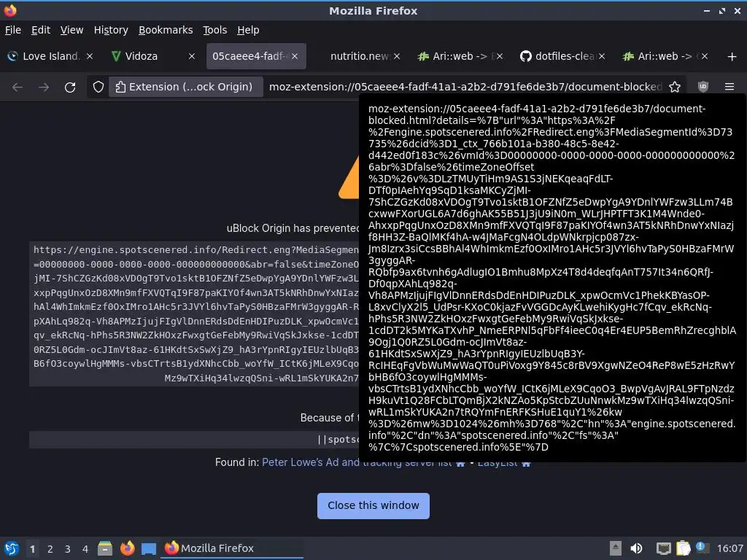The image size is (747, 560).
Task: Open the clipboard manager tray icon
Action: pos(683,548)
